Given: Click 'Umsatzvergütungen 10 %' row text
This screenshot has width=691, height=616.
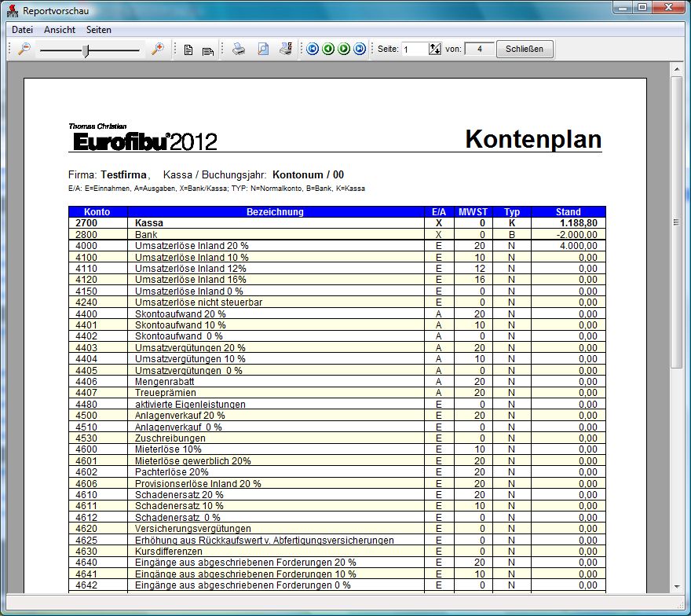Looking at the screenshot, I should tap(190, 359).
